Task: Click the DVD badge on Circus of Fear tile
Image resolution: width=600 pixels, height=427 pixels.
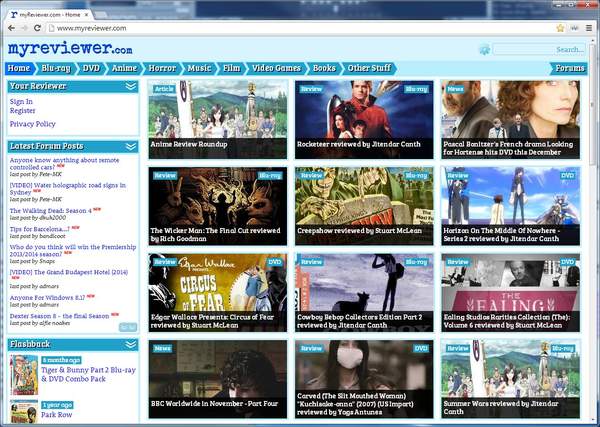Action: pyautogui.click(x=275, y=262)
